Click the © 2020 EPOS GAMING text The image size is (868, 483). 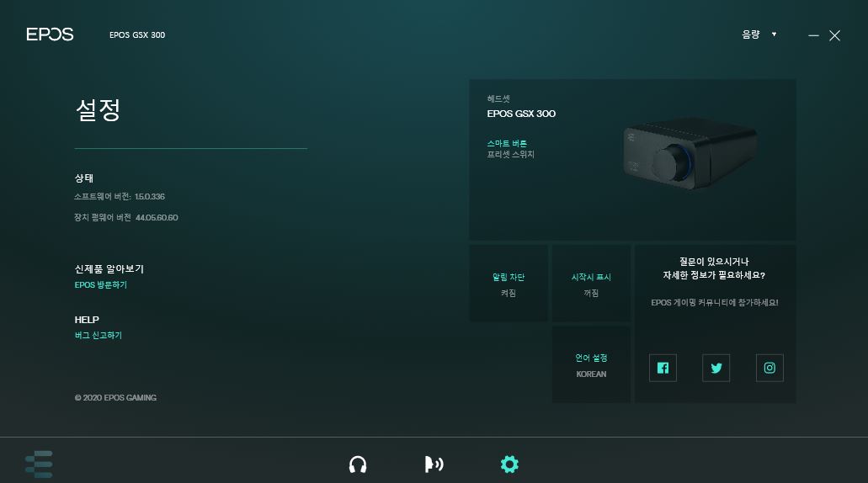115,398
